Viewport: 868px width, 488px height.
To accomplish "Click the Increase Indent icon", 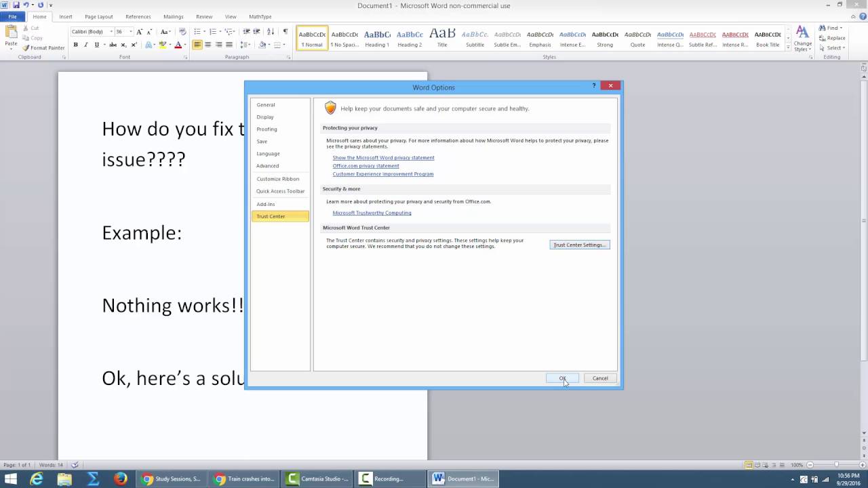I will tap(257, 32).
